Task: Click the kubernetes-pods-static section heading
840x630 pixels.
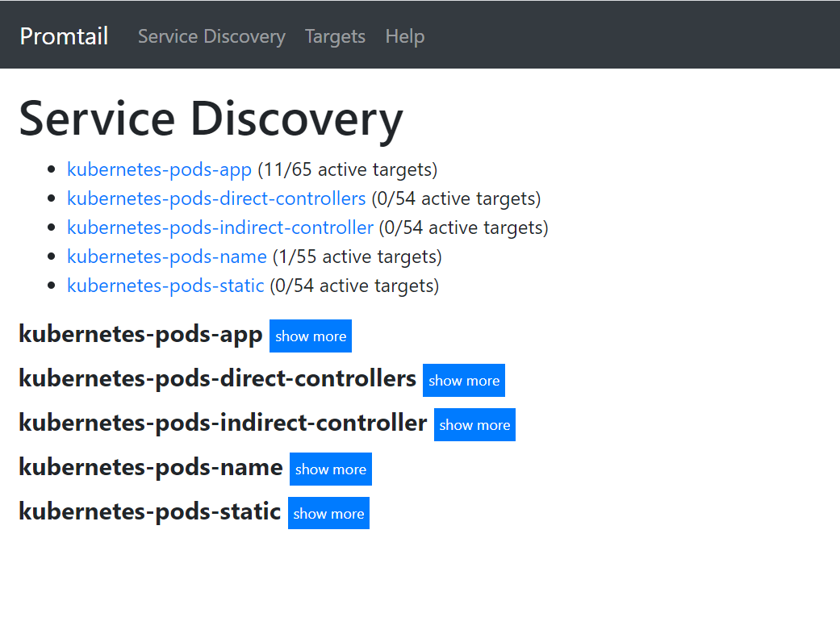Action: pyautogui.click(x=150, y=511)
